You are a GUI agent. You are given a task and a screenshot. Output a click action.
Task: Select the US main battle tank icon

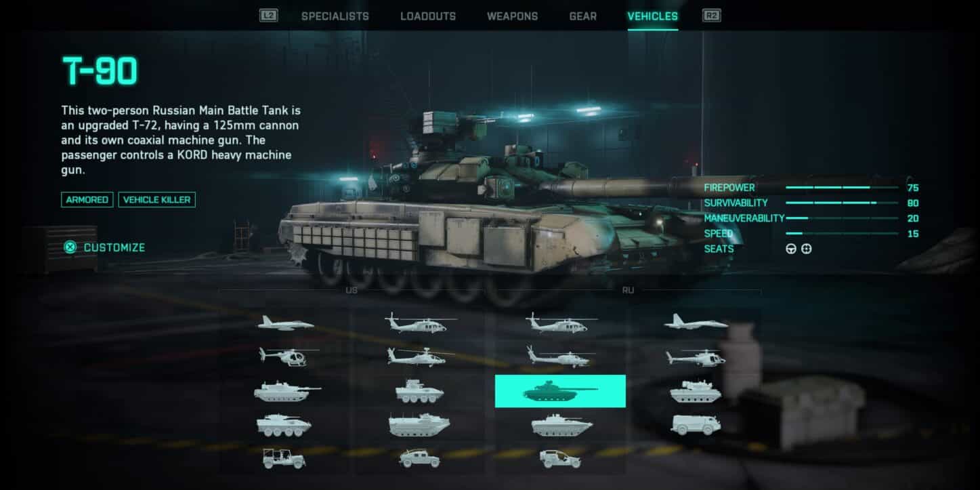pos(286,391)
